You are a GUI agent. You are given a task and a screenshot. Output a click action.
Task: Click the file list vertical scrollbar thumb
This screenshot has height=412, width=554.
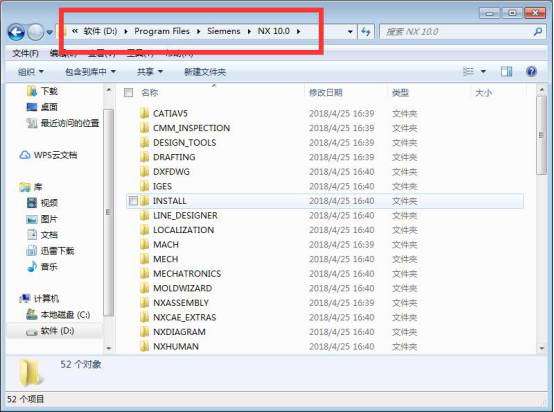[x=541, y=135]
